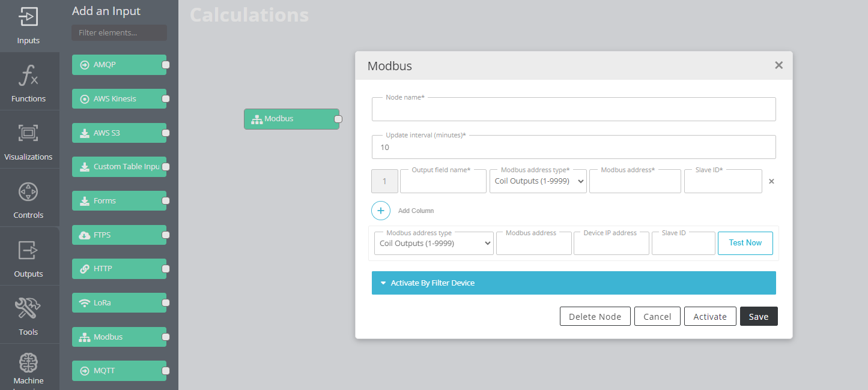Select the FTPS input node

pos(119,235)
